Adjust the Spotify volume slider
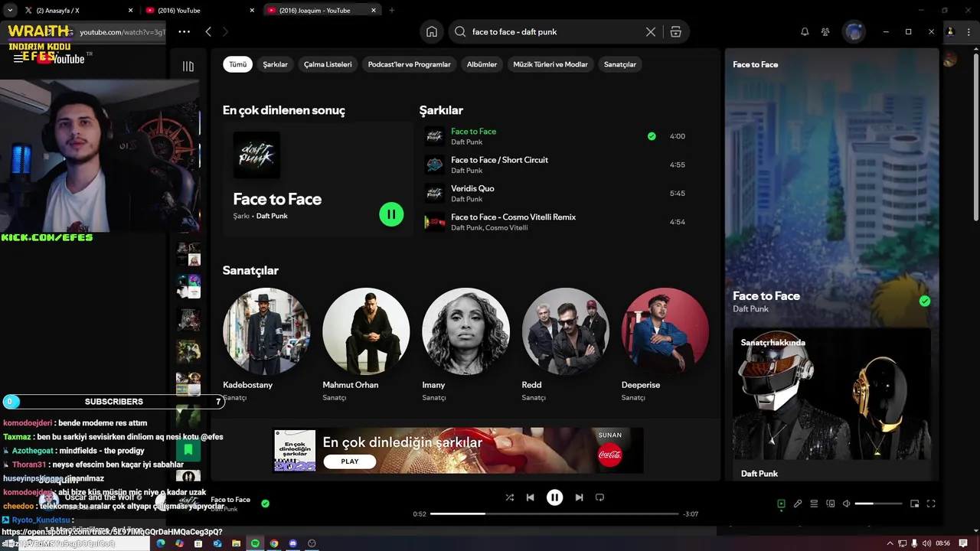The height and width of the screenshot is (551, 980). (x=878, y=504)
